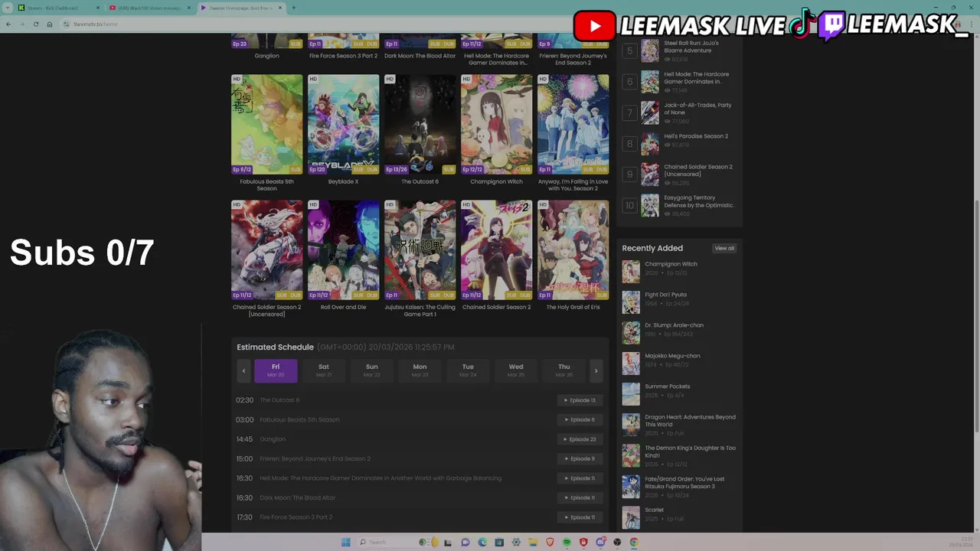Select the Wed schedule day tab

tap(516, 370)
